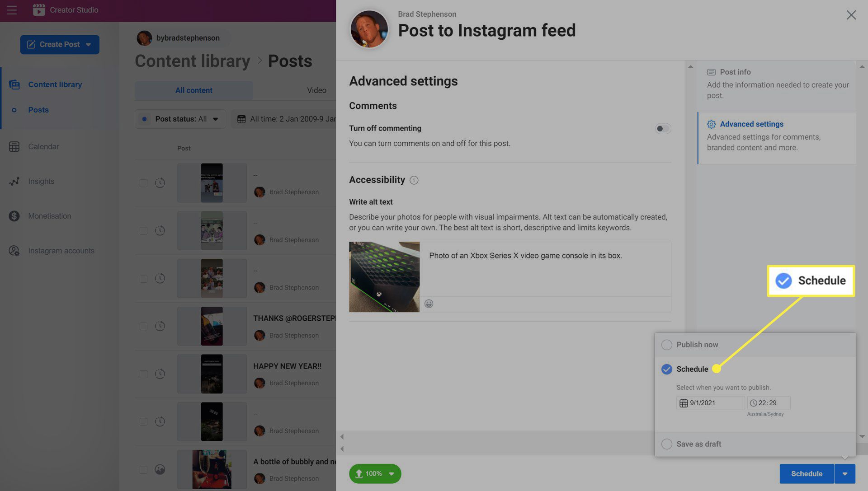Select the Publish now radio button
This screenshot has width=868, height=491.
point(666,344)
